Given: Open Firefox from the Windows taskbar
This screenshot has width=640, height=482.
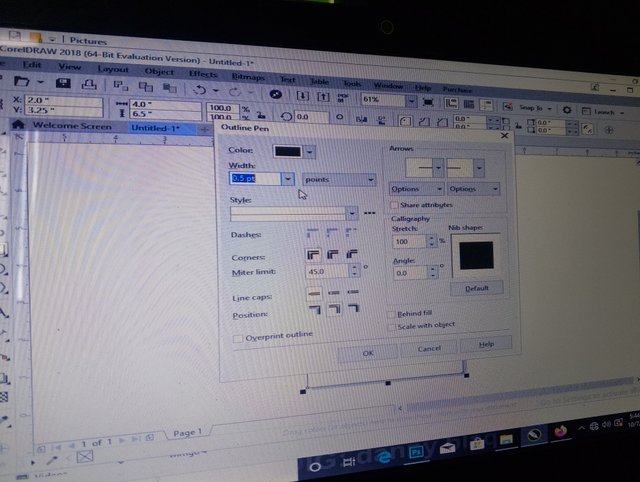Looking at the screenshot, I should 560,431.
